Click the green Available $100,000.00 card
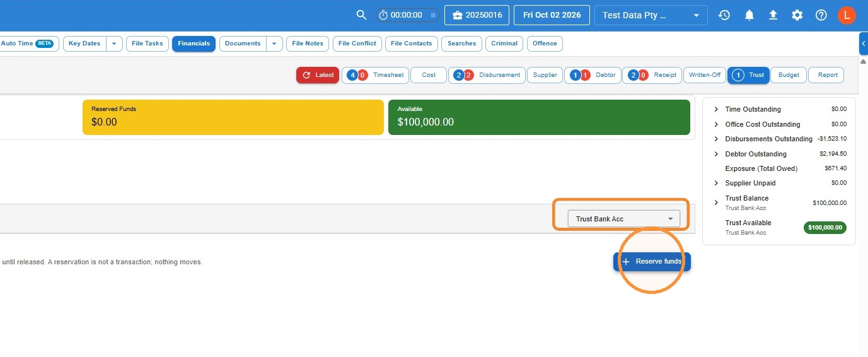 (x=539, y=117)
